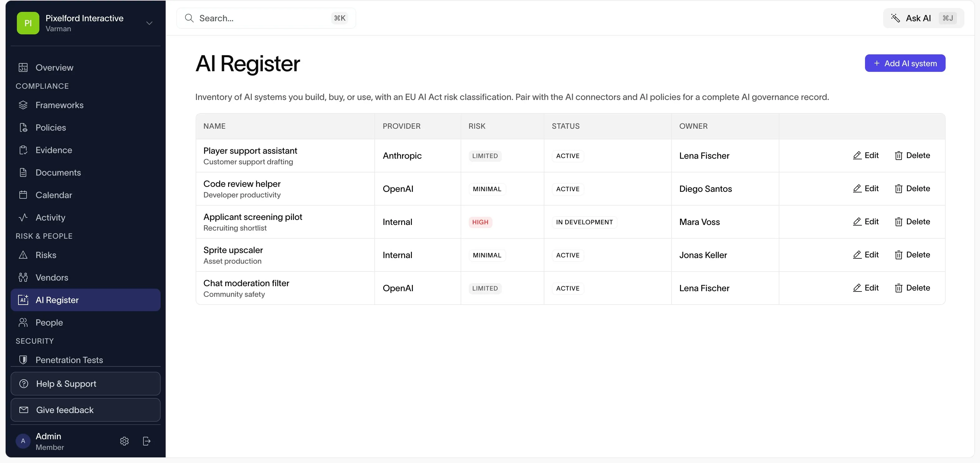
Task: Click the Ask AI magic wand icon
Action: (x=895, y=18)
